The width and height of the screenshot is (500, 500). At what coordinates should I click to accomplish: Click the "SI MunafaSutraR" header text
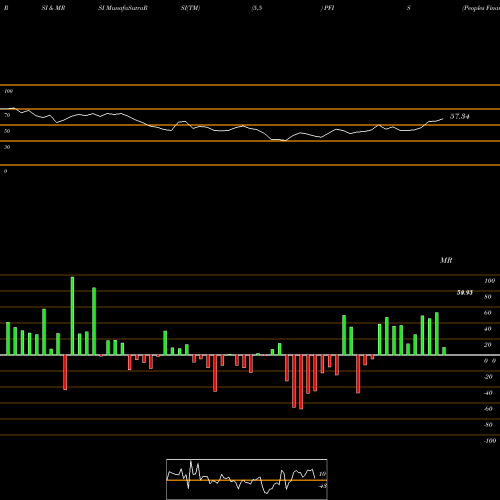point(123,8)
